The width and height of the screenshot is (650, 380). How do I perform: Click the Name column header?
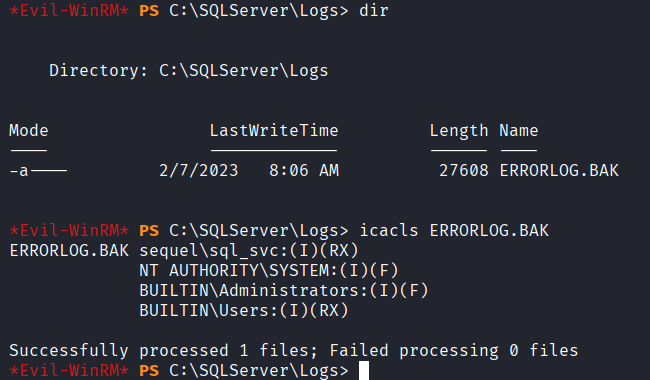[519, 131]
